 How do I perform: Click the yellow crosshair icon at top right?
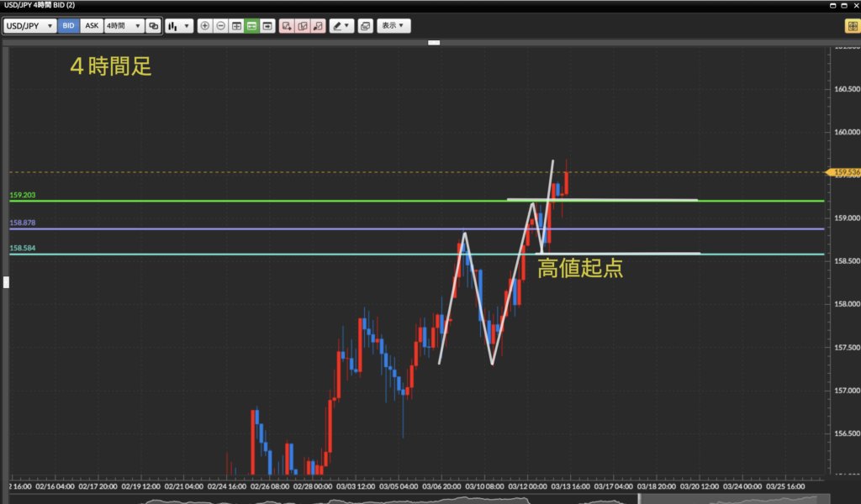click(x=851, y=26)
